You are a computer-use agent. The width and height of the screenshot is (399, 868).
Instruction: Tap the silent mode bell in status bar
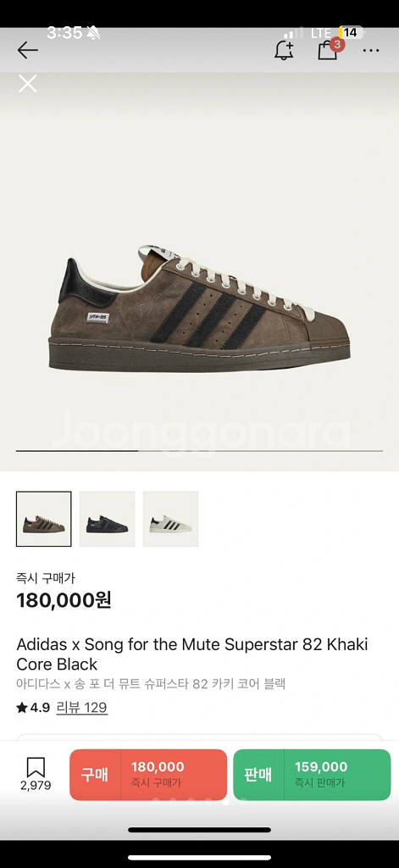click(93, 33)
